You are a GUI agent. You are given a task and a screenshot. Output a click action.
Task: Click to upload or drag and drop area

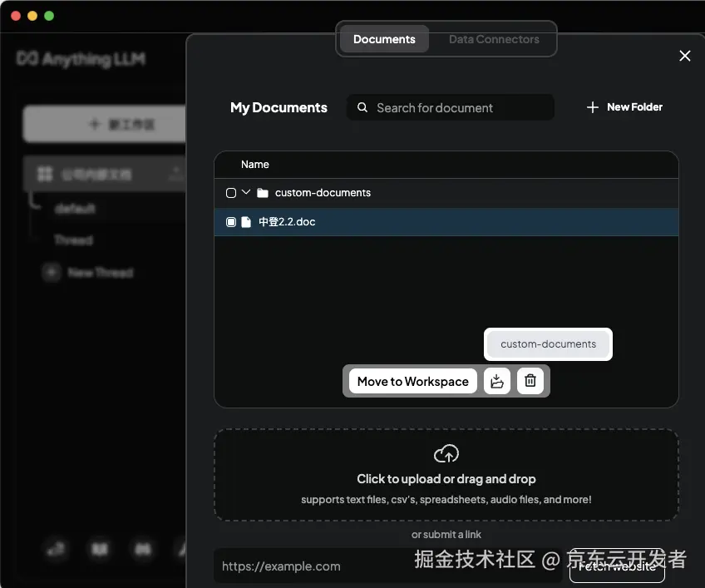(446, 475)
